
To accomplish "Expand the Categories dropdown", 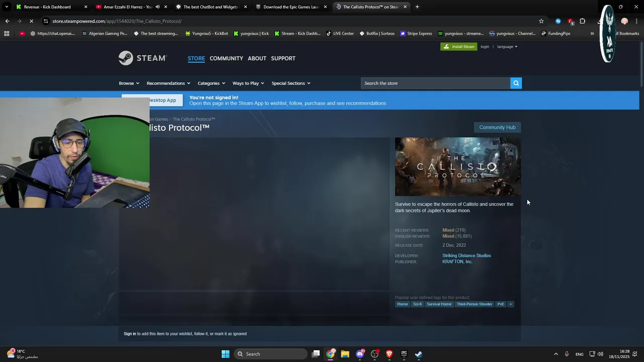I will (211, 83).
